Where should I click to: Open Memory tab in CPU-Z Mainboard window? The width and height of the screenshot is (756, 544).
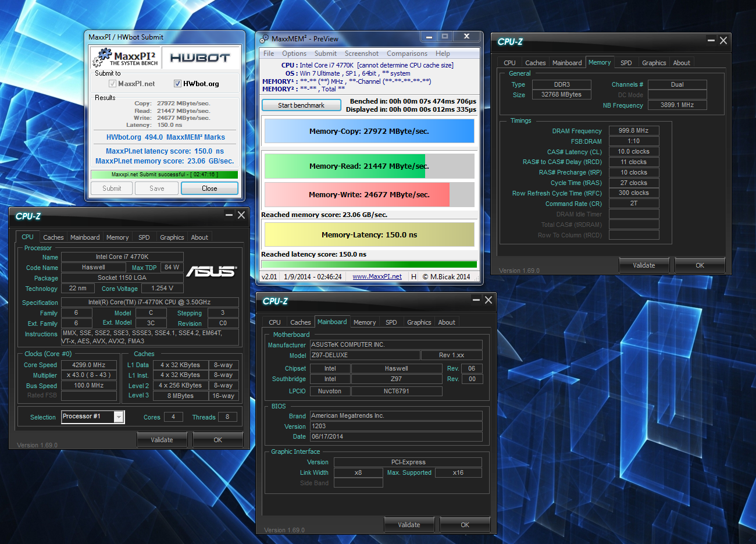365,322
